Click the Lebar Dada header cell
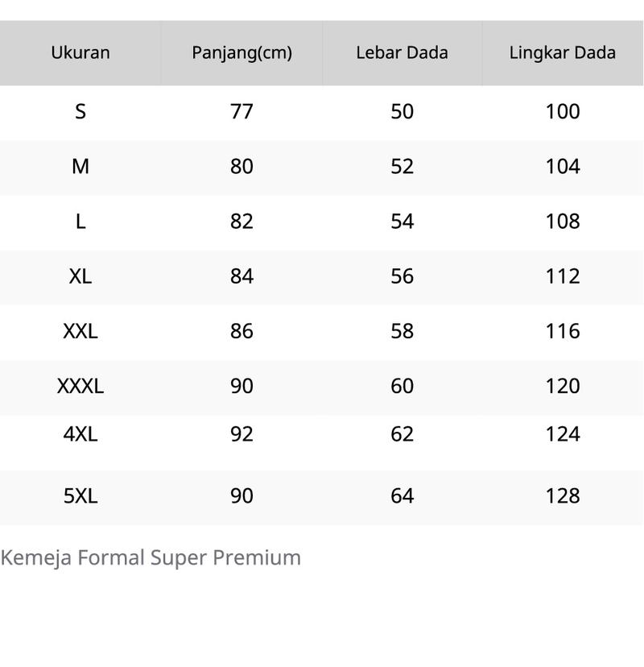644x667 pixels. pos(402,52)
